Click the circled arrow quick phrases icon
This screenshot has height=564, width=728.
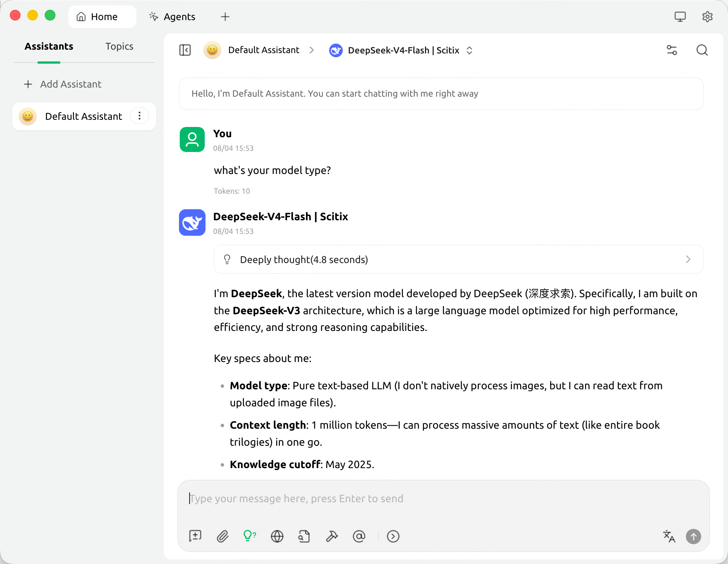click(393, 536)
